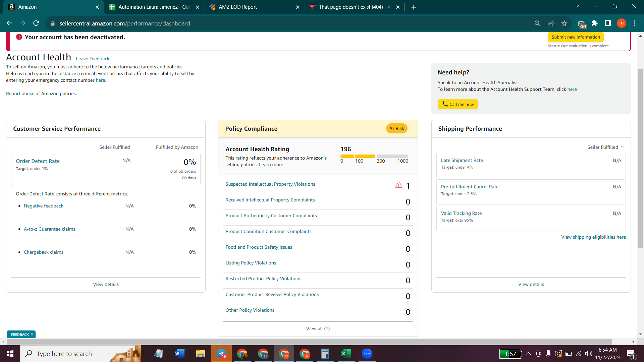Image resolution: width=644 pixels, height=362 pixels.
Task: Switch to the Amazon tab
Action: [54, 7]
